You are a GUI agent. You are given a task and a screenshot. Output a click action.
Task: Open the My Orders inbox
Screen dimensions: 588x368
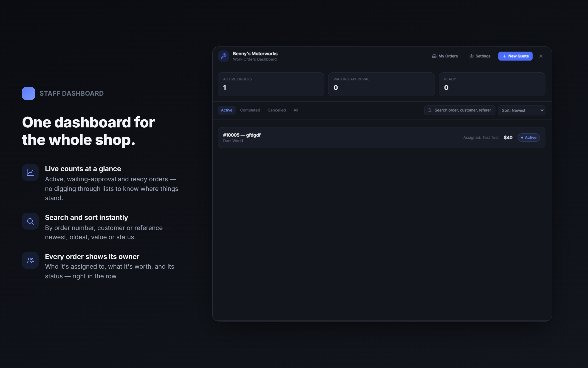[445, 56]
